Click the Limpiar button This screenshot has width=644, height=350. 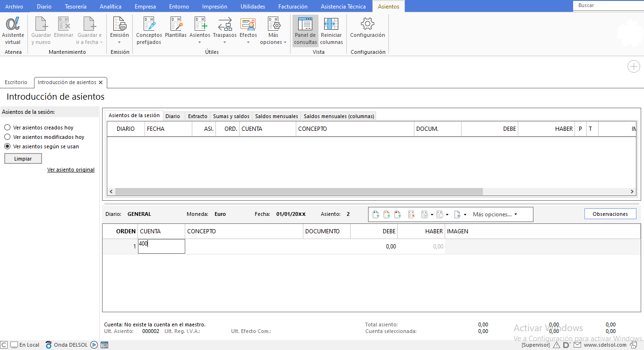tap(23, 159)
